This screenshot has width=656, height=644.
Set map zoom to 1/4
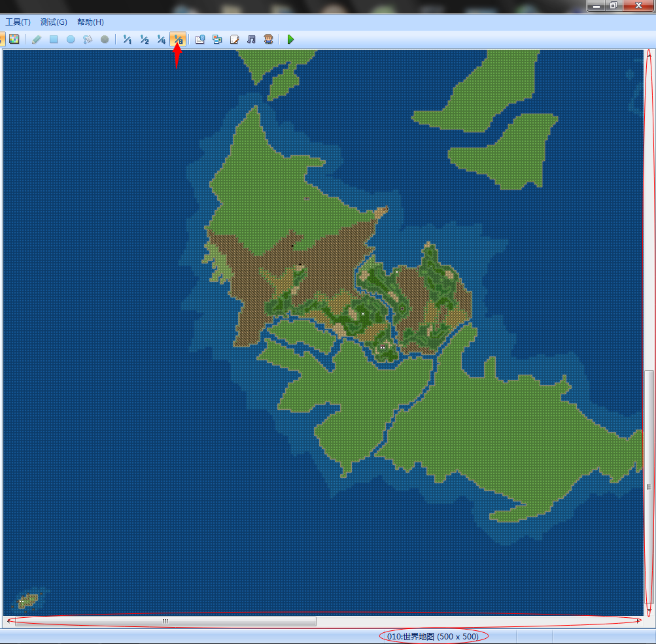[x=161, y=39]
